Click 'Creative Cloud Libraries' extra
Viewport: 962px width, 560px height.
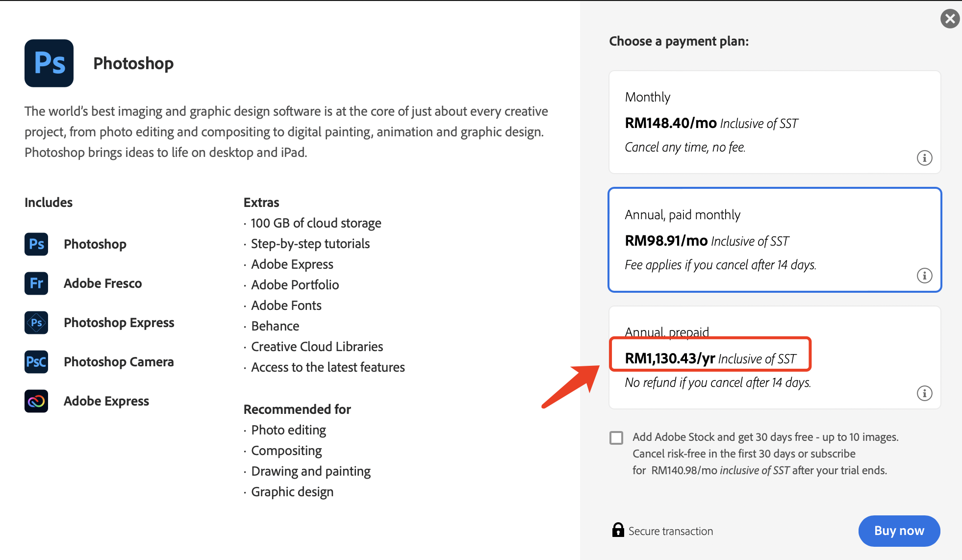pos(317,347)
